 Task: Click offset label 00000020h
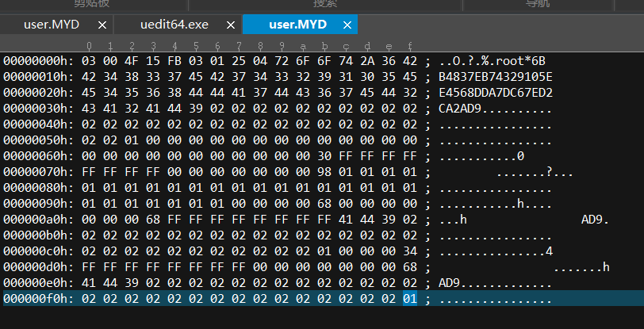point(39,93)
